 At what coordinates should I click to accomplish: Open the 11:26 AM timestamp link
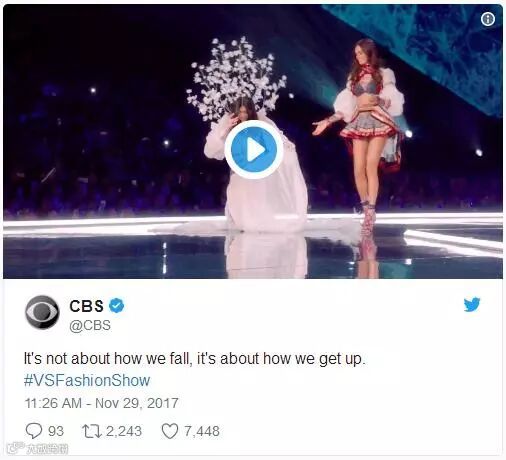(x=53, y=403)
